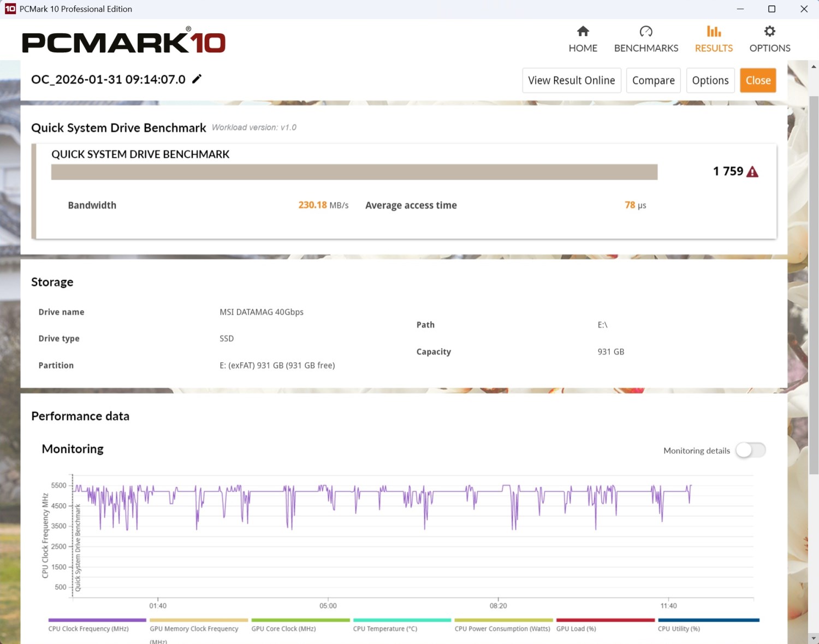
Task: Click the Bandwidth label
Action: tap(92, 205)
